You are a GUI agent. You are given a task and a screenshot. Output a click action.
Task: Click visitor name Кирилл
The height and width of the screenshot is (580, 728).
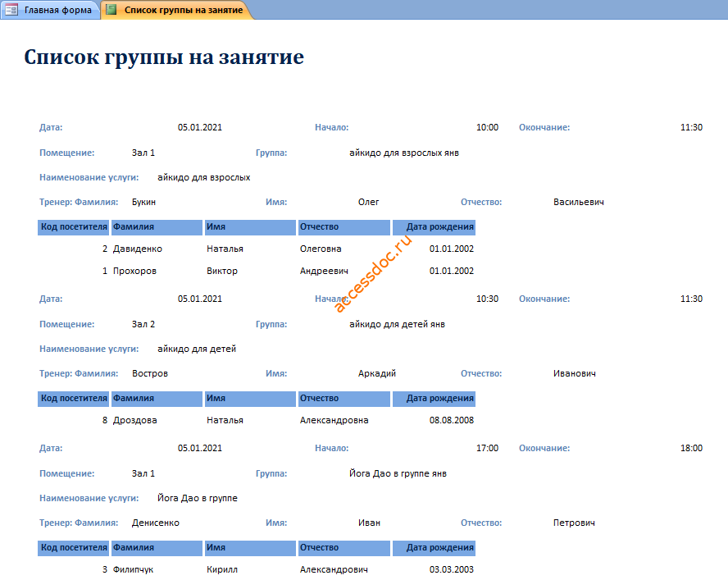(x=222, y=570)
